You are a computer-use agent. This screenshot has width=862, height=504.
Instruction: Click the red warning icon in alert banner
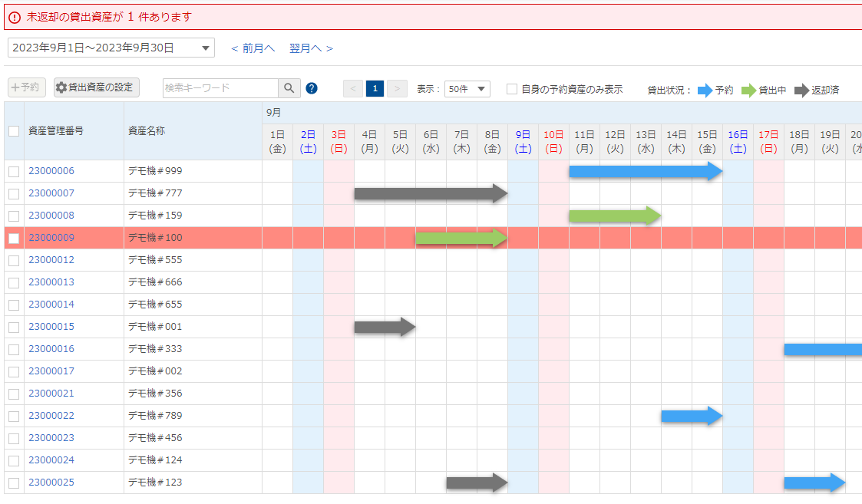[x=15, y=17]
